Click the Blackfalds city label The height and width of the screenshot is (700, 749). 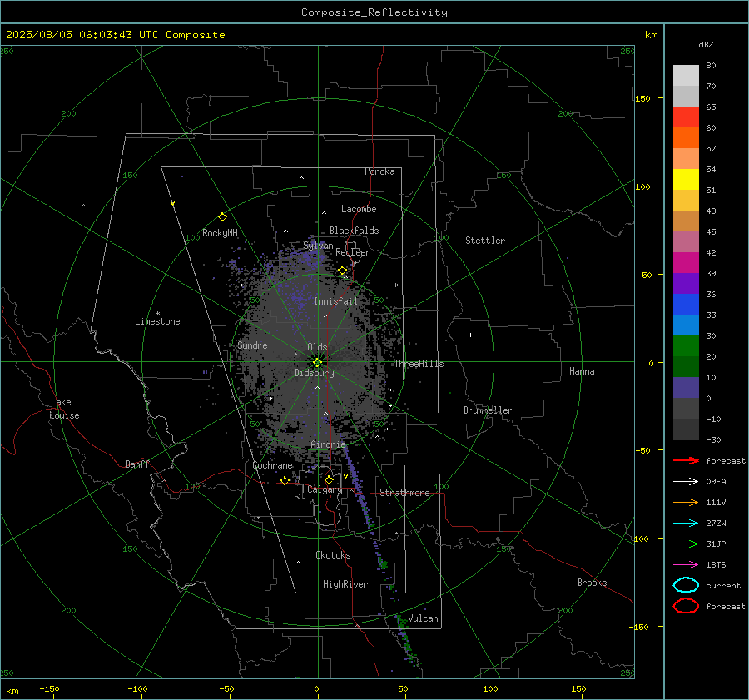(x=354, y=231)
